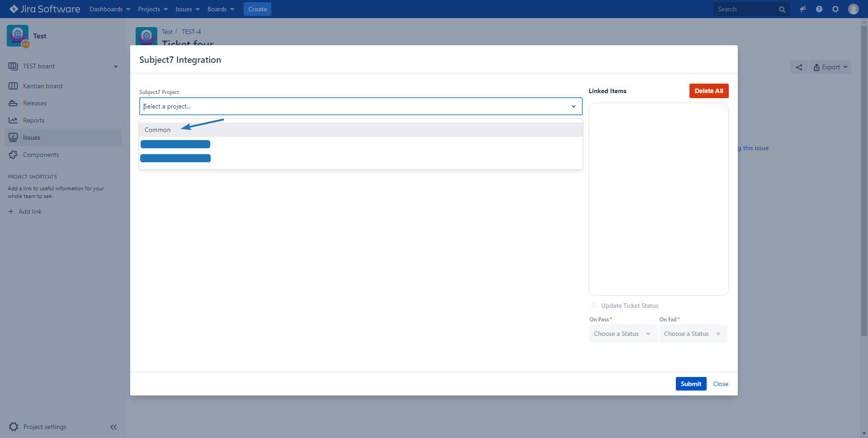Image resolution: width=868 pixels, height=438 pixels.
Task: Select the Common project option
Action: click(158, 130)
